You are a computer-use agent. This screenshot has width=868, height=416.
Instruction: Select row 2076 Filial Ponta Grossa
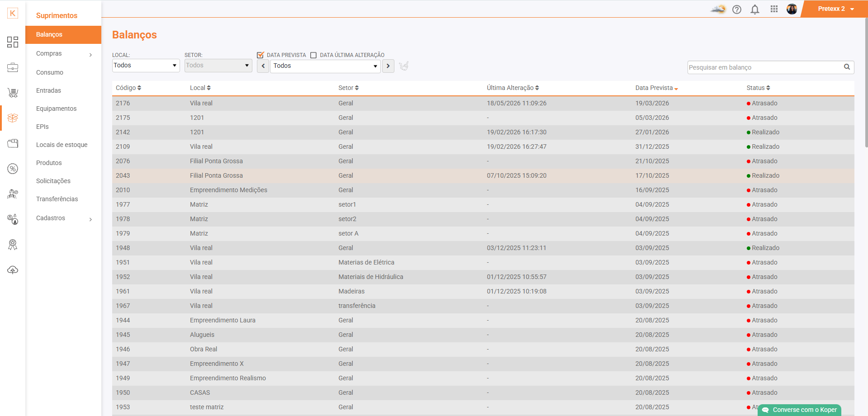tap(483, 161)
